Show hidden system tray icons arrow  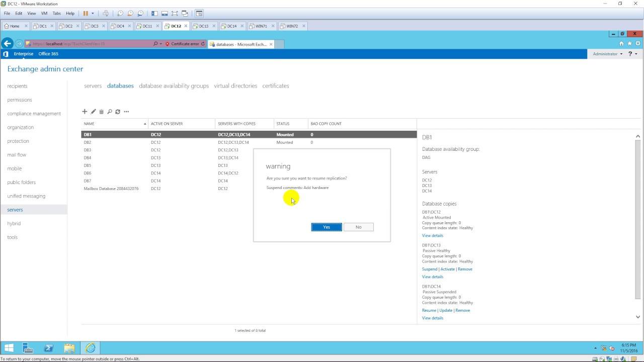coord(596,348)
